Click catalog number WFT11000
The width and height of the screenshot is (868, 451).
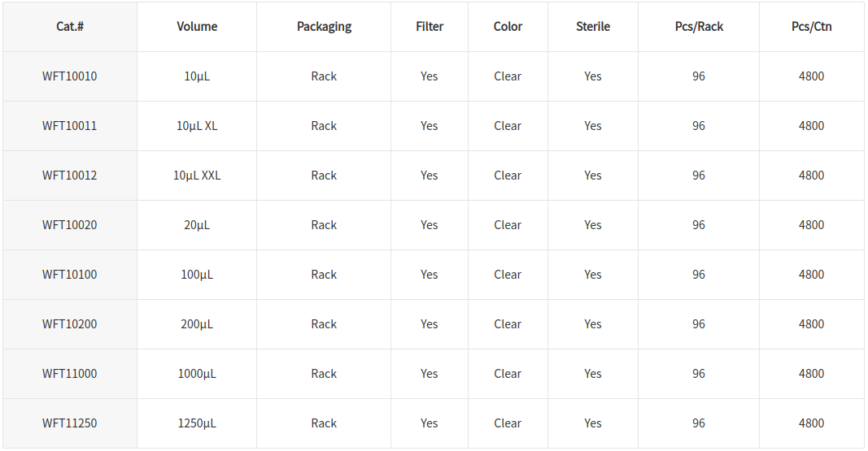[x=70, y=374]
